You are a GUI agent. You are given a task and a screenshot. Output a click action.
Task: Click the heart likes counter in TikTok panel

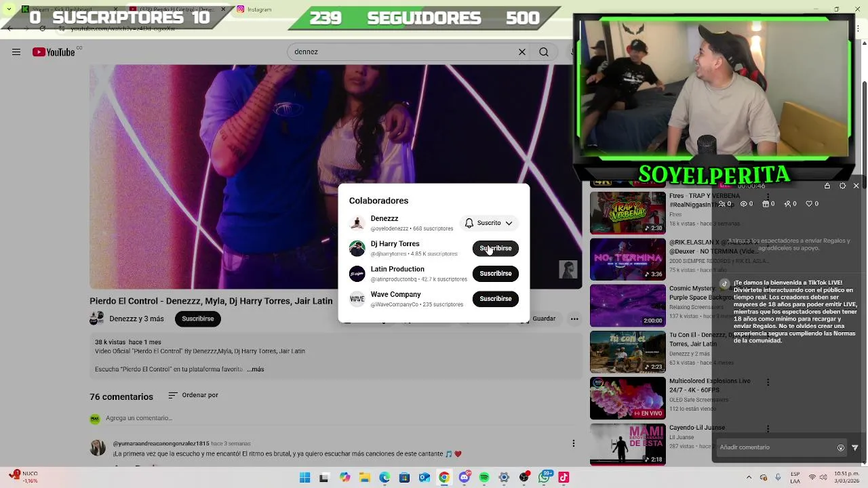[812, 203]
